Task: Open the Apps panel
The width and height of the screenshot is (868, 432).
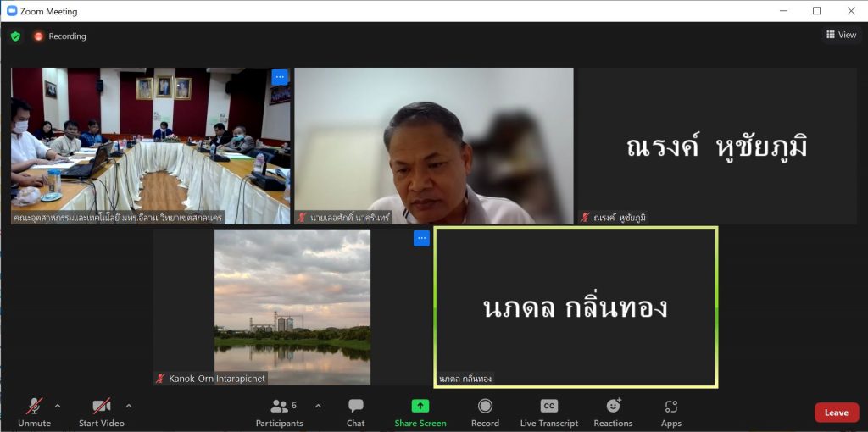Action: [670, 412]
